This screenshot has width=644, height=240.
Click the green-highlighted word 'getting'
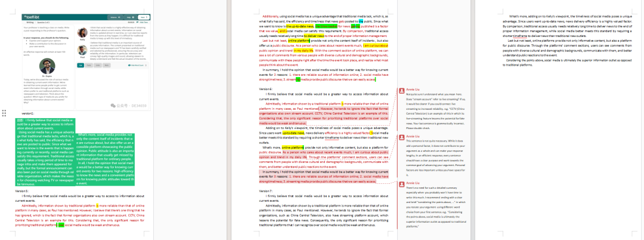(x=355, y=26)
